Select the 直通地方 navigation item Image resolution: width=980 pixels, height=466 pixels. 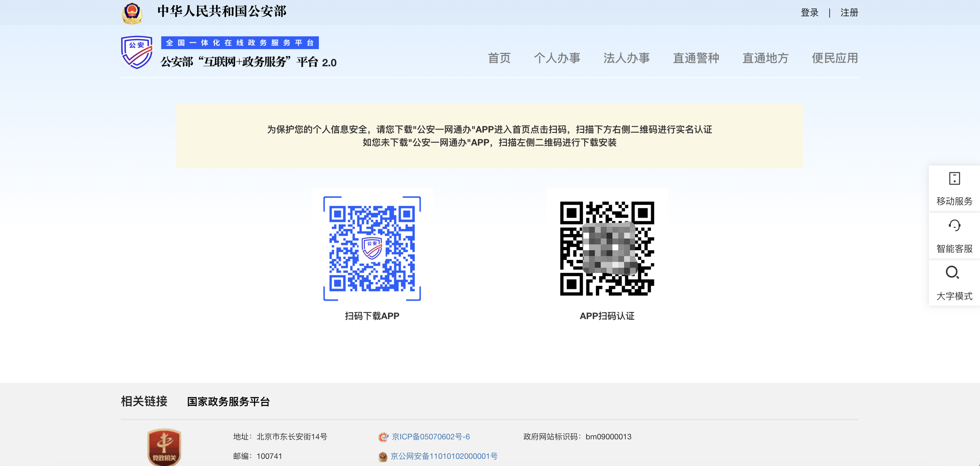(x=765, y=58)
